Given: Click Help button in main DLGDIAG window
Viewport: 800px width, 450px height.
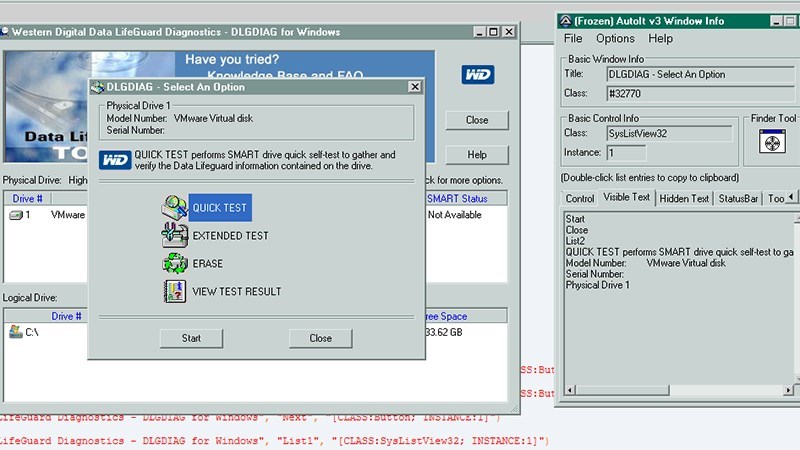Looking at the screenshot, I should coord(477,155).
